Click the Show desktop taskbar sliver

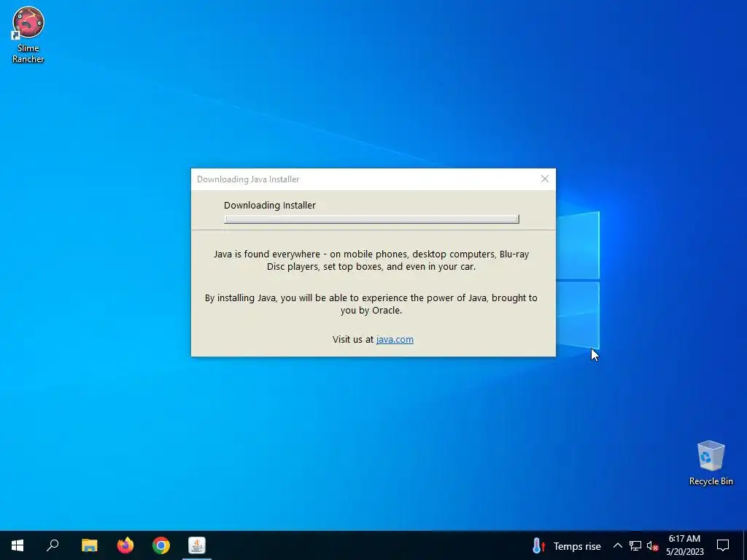click(x=745, y=545)
